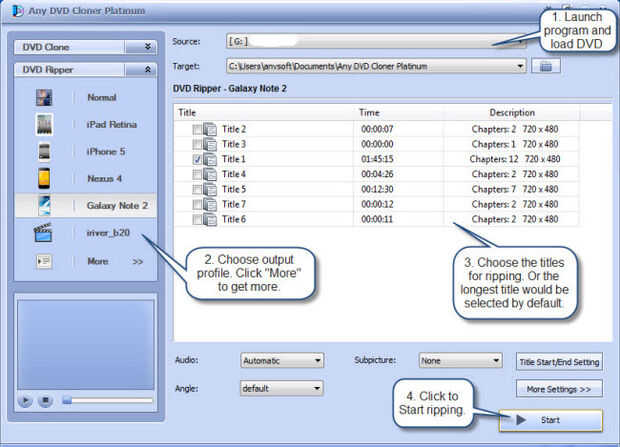Click the Chapters: 12 description cell
620x447 pixels.
coord(514,159)
